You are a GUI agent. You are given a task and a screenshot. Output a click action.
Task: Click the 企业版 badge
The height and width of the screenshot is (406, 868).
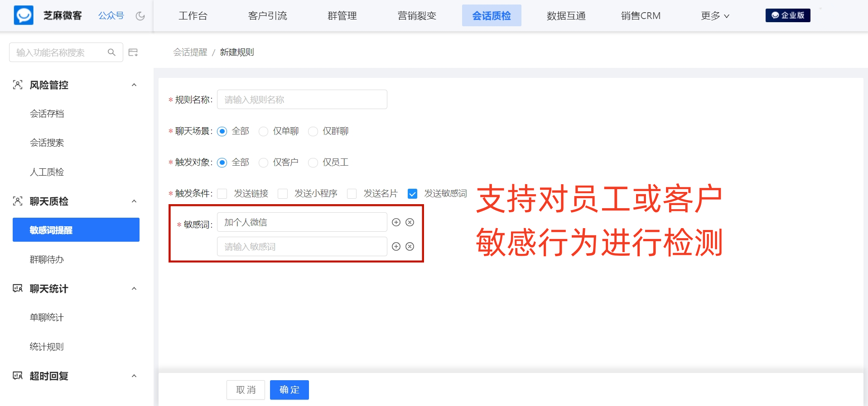click(788, 15)
